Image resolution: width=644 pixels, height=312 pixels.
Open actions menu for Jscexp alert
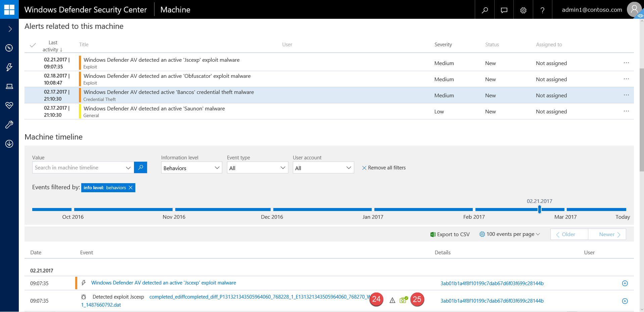(626, 63)
